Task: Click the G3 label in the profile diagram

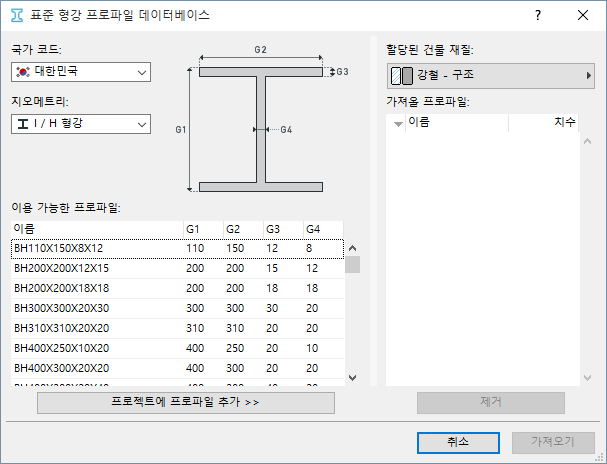Action: coord(342,72)
